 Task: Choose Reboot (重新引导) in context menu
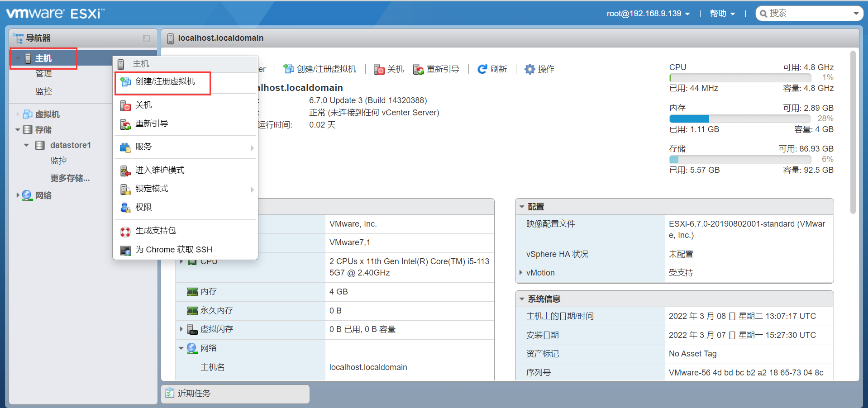click(186, 123)
